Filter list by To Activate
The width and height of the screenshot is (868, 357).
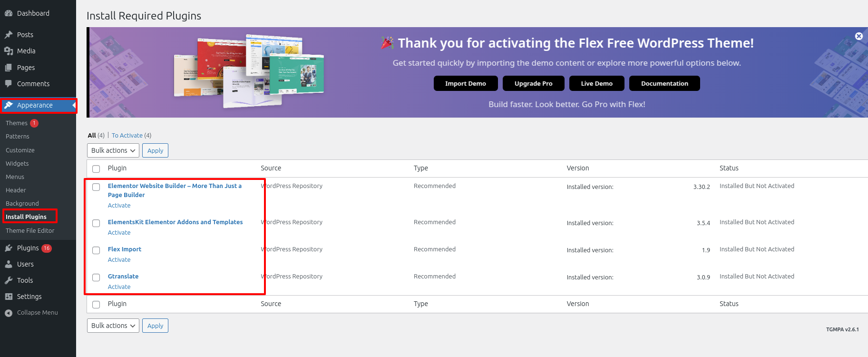127,136
